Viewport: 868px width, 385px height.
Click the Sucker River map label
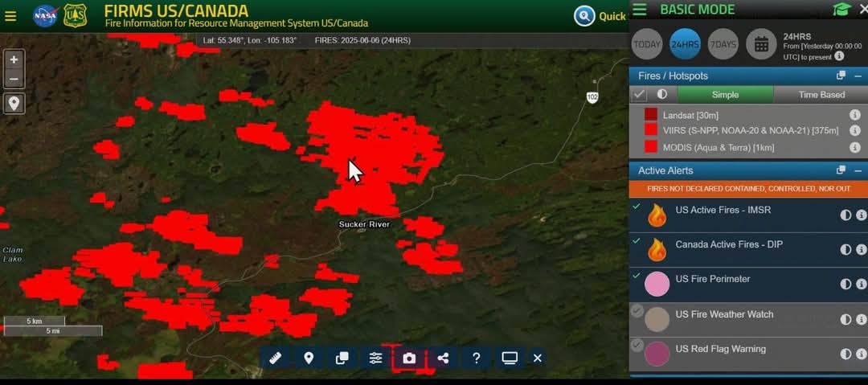[364, 224]
